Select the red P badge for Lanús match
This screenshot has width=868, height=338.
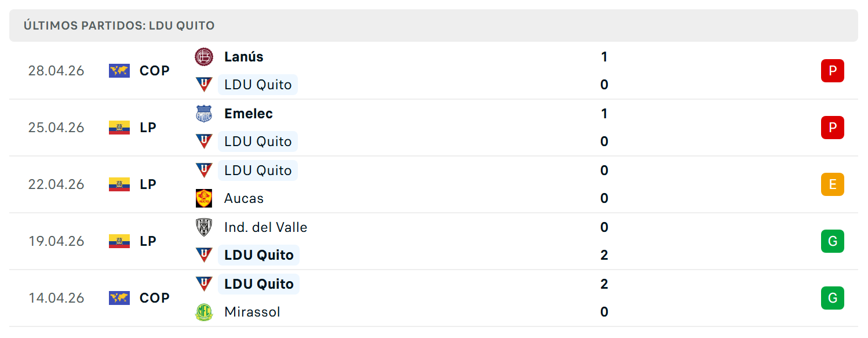pyautogui.click(x=833, y=71)
